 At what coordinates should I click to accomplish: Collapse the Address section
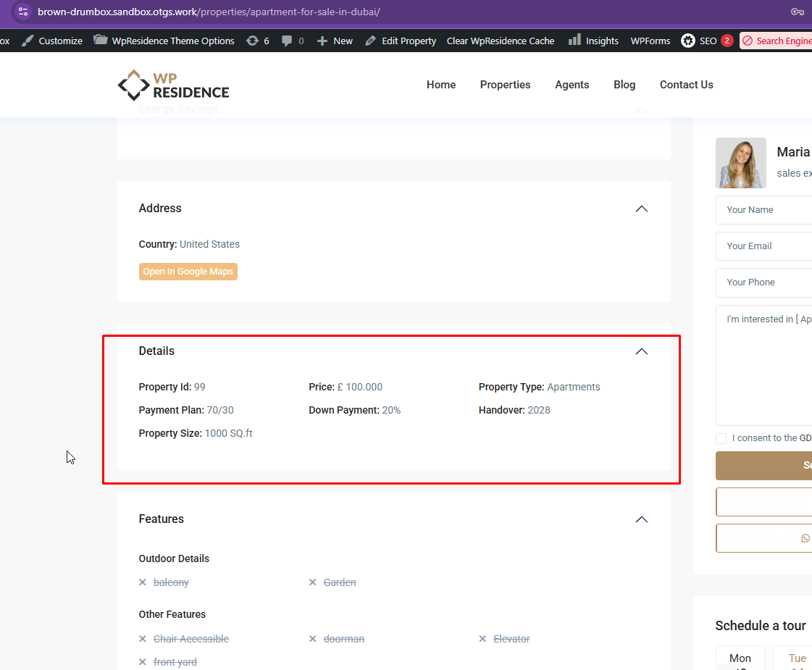tap(641, 209)
